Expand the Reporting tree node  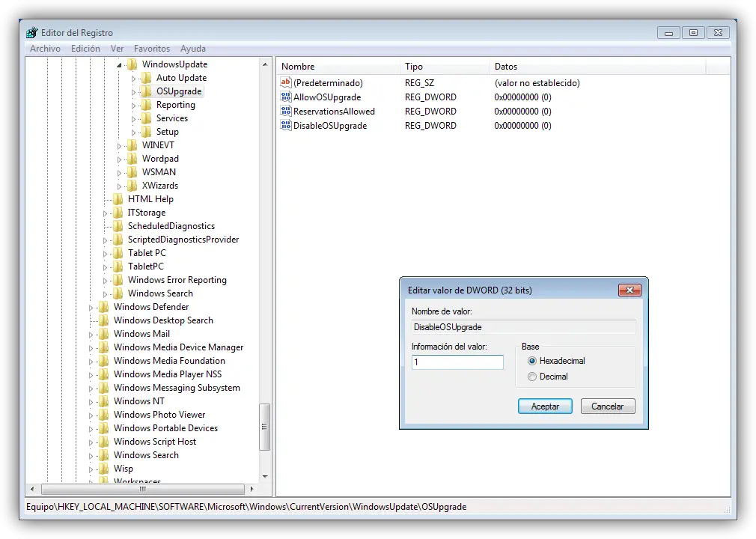tap(133, 105)
